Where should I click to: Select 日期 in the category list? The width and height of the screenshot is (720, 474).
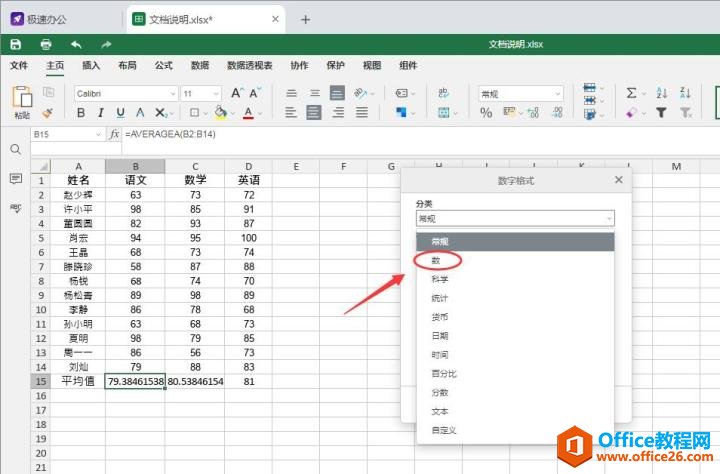tap(515, 336)
